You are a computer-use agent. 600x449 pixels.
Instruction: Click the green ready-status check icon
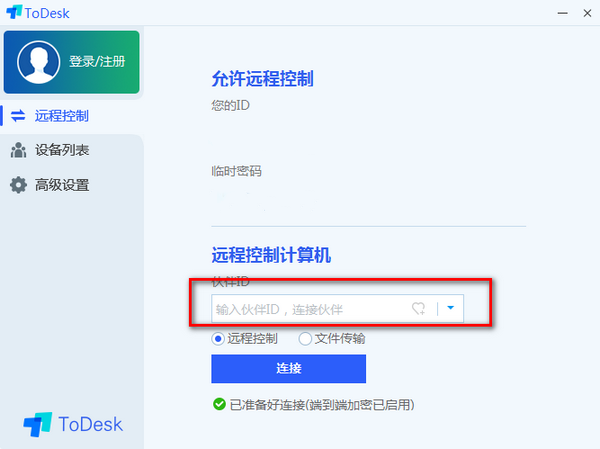219,404
